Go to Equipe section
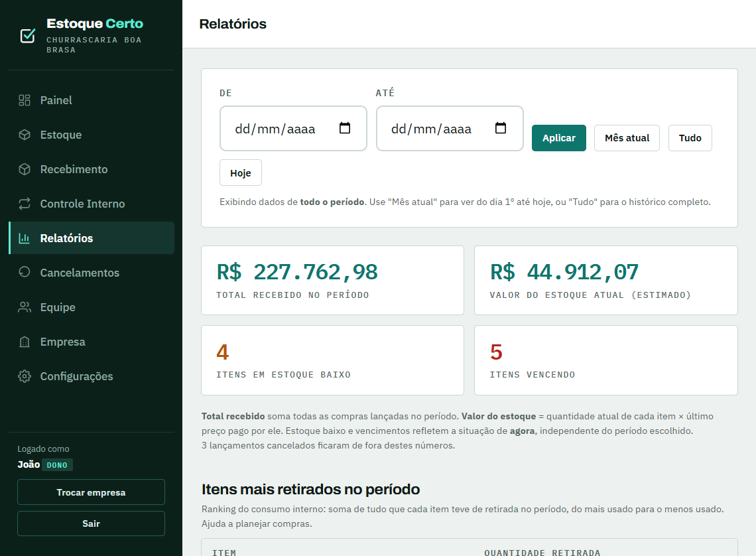 point(92,307)
